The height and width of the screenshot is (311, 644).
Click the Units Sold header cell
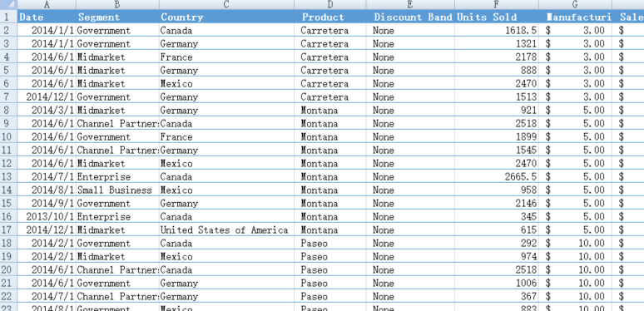[497, 17]
